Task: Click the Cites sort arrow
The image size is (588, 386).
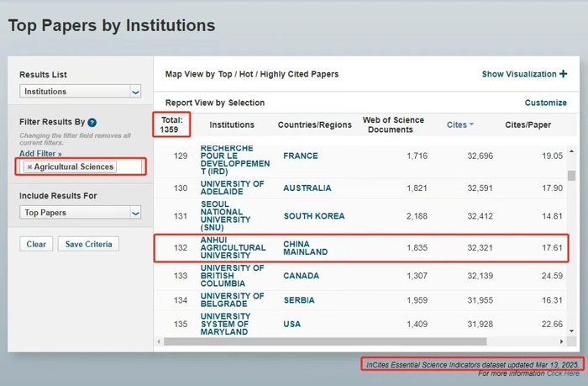Action: point(471,125)
